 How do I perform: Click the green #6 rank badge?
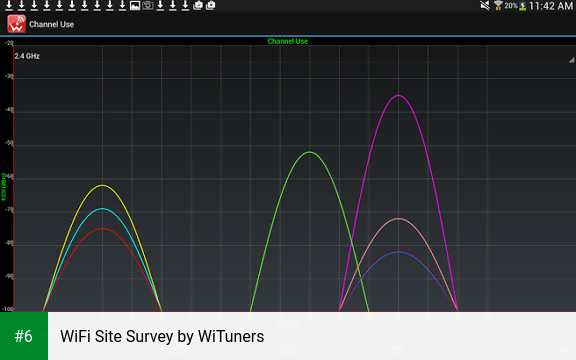[24, 336]
